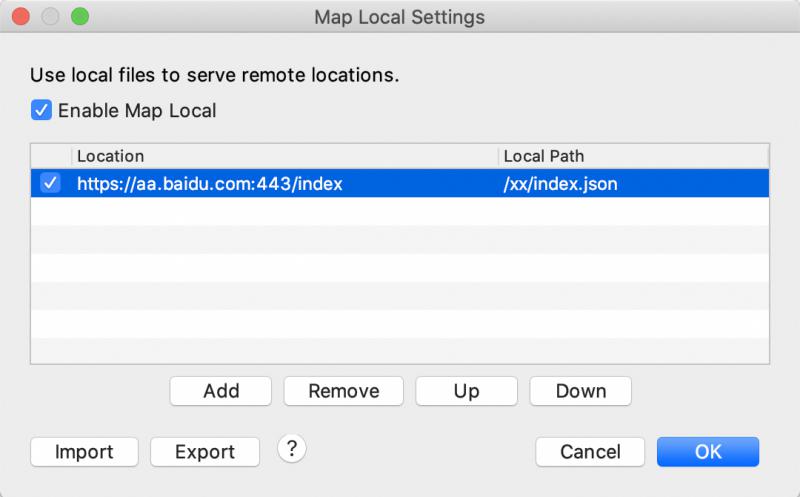Remove the selected mapping

coord(344,391)
